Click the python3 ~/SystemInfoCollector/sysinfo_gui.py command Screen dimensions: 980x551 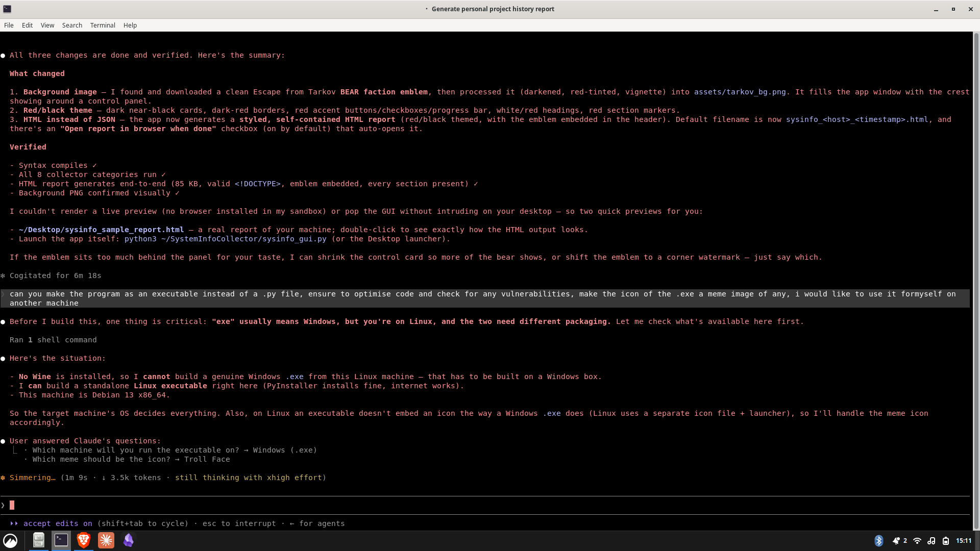click(225, 239)
